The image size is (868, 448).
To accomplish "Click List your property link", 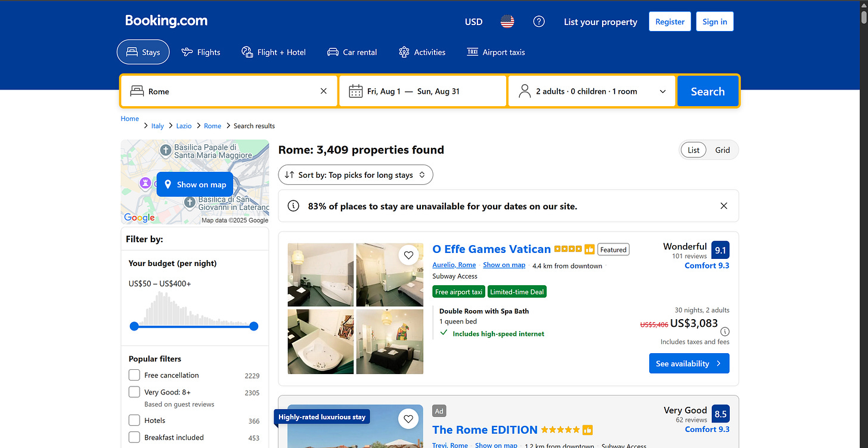I will 600,22.
